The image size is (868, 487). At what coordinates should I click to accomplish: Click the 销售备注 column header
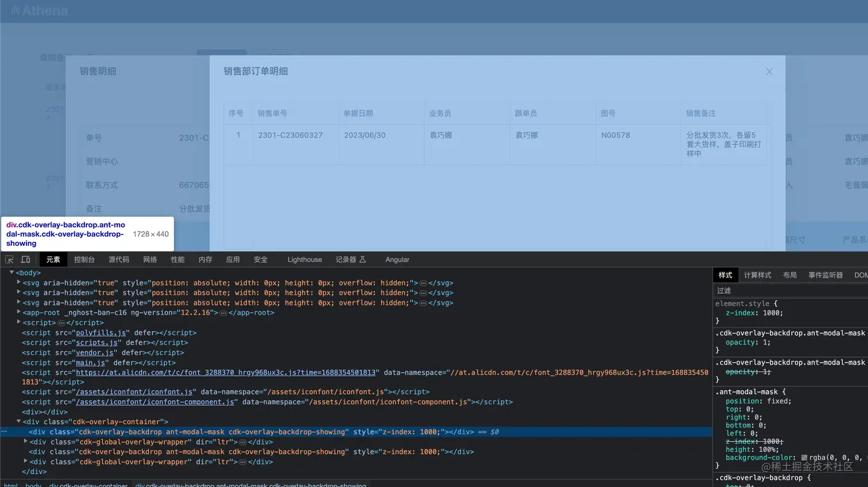coord(701,113)
